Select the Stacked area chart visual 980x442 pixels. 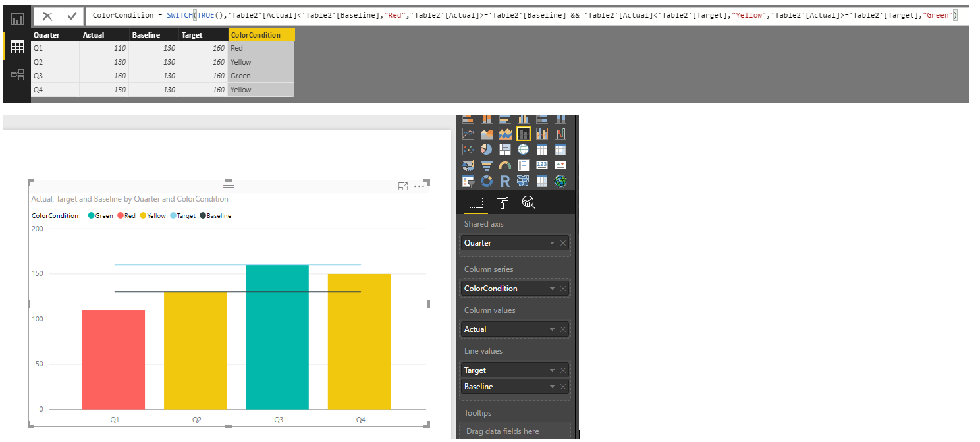tap(505, 134)
